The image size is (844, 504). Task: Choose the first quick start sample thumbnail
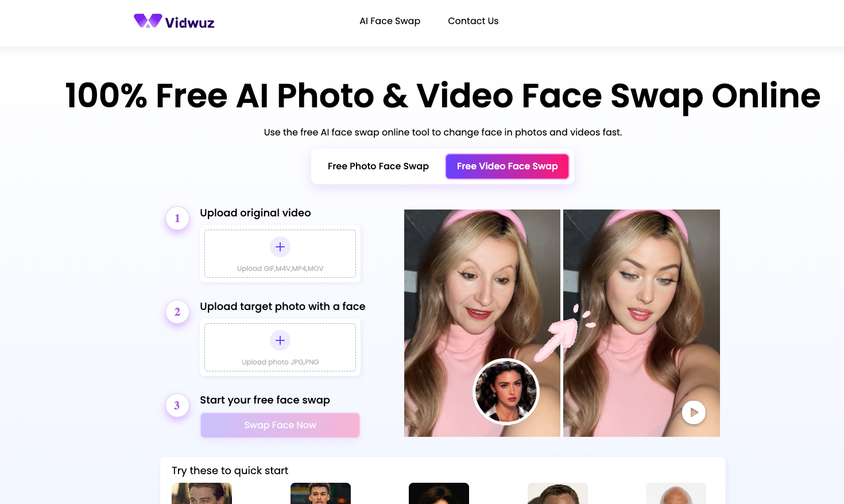[x=202, y=494]
